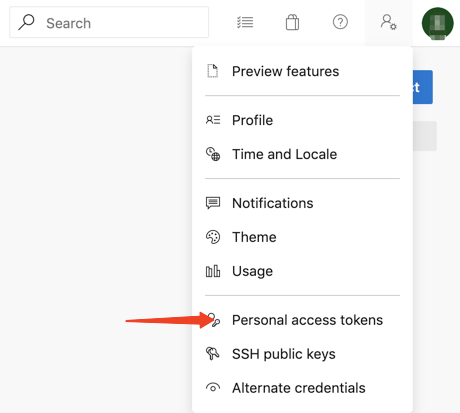Click the Search input field
This screenshot has width=460, height=413.
click(x=109, y=22)
